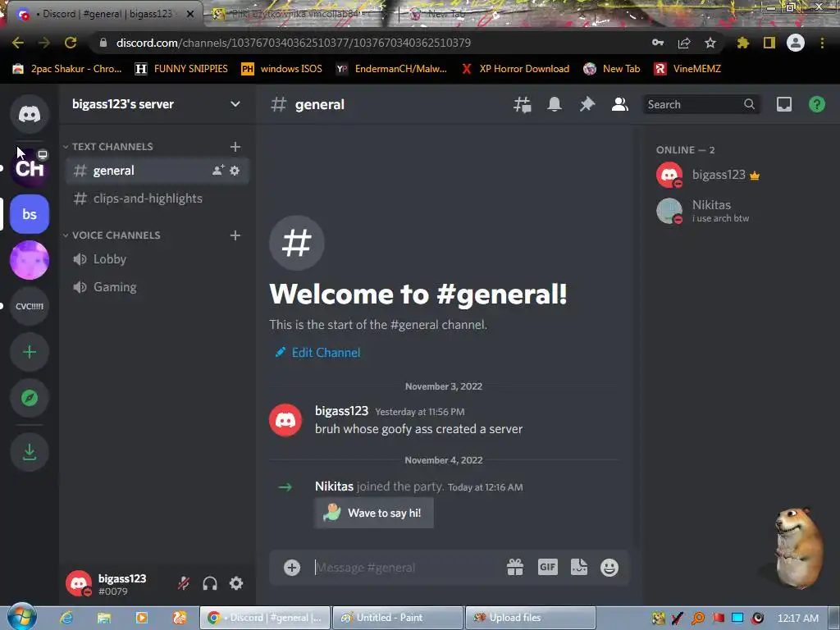Viewport: 840px width, 630px height.
Task: Open Chrome profile avatar
Action: point(796,43)
